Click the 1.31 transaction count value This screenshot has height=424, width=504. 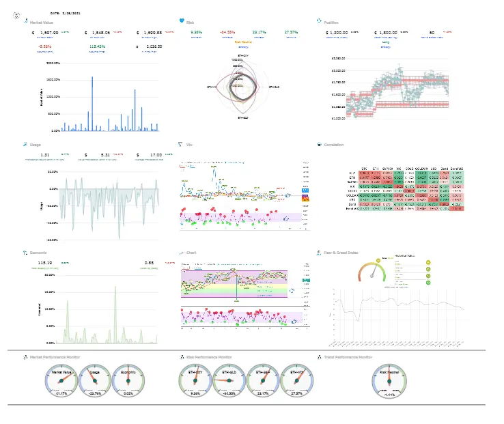point(45,155)
